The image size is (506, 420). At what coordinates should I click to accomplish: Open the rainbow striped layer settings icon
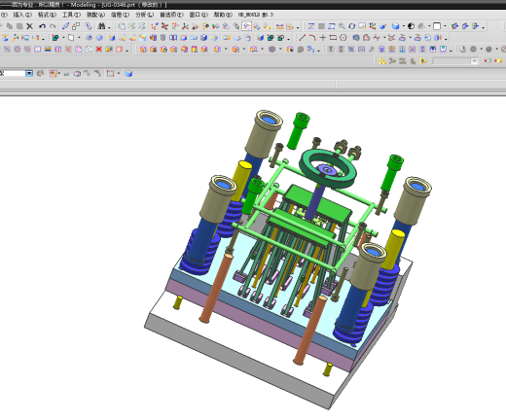coord(48,50)
